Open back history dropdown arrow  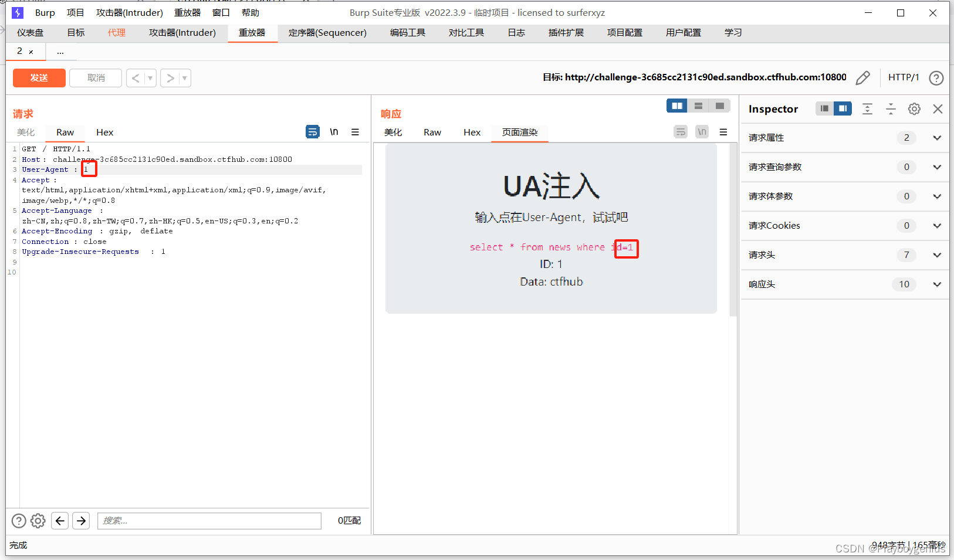tap(150, 78)
